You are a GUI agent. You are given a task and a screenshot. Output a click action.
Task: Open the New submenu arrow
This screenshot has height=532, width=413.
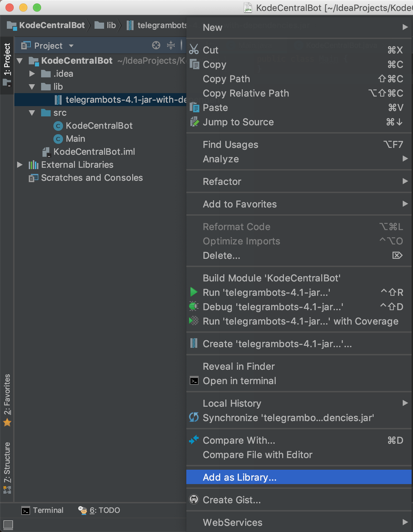(405, 27)
